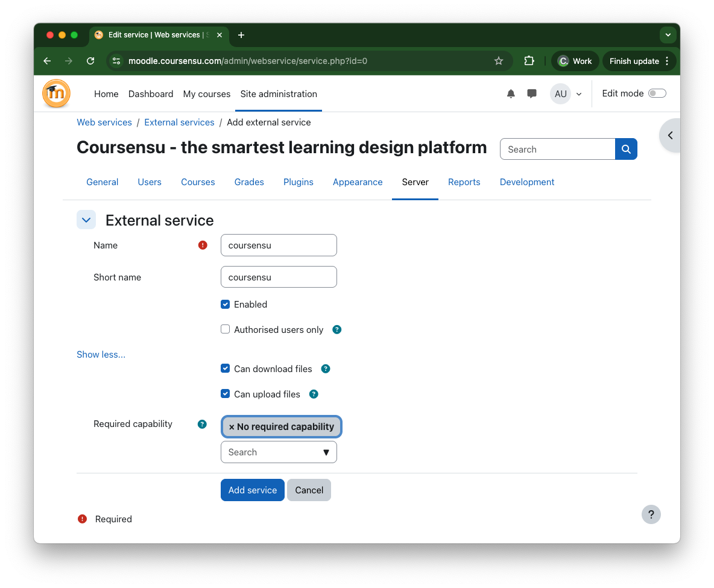This screenshot has width=714, height=588.
Task: Open the Plugins tab
Action: [x=299, y=182]
